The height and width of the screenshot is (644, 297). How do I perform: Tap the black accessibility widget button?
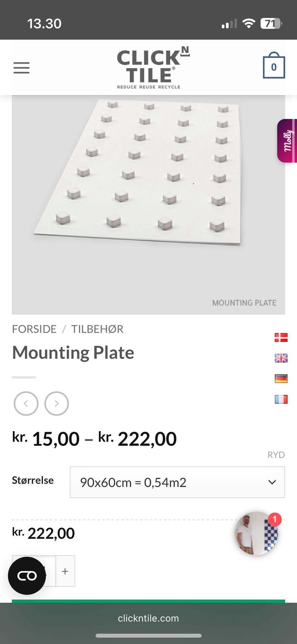click(27, 576)
